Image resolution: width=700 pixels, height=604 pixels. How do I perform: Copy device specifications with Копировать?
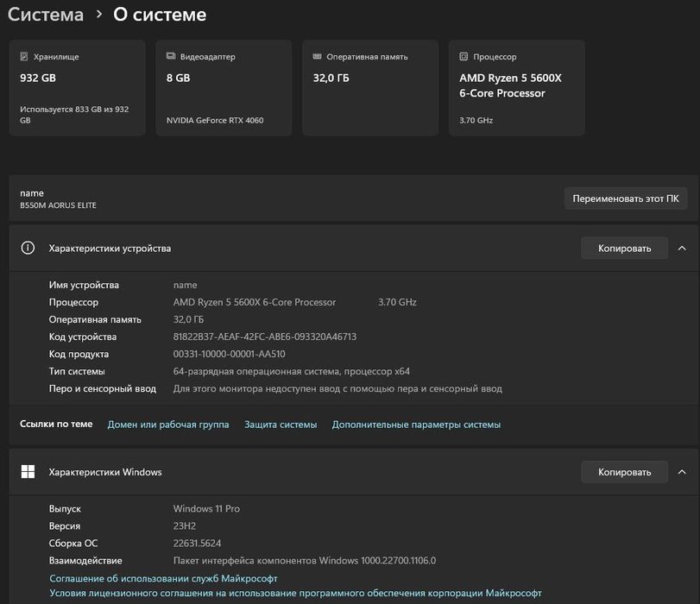pos(624,249)
